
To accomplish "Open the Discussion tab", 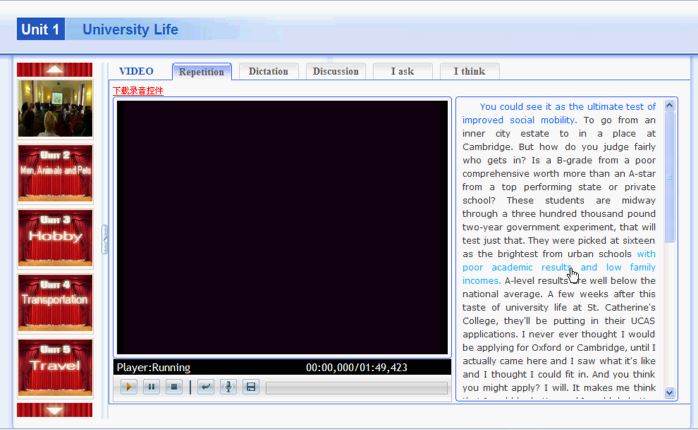I will click(x=336, y=71).
